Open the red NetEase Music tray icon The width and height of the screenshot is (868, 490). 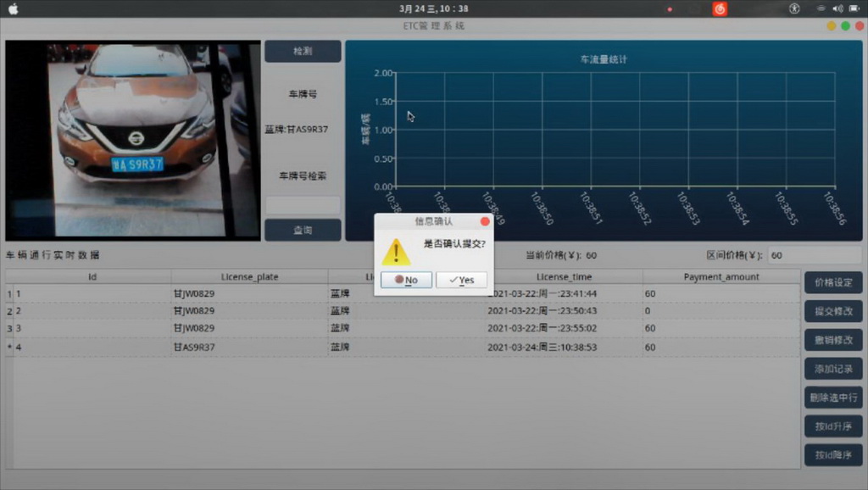[x=720, y=8]
